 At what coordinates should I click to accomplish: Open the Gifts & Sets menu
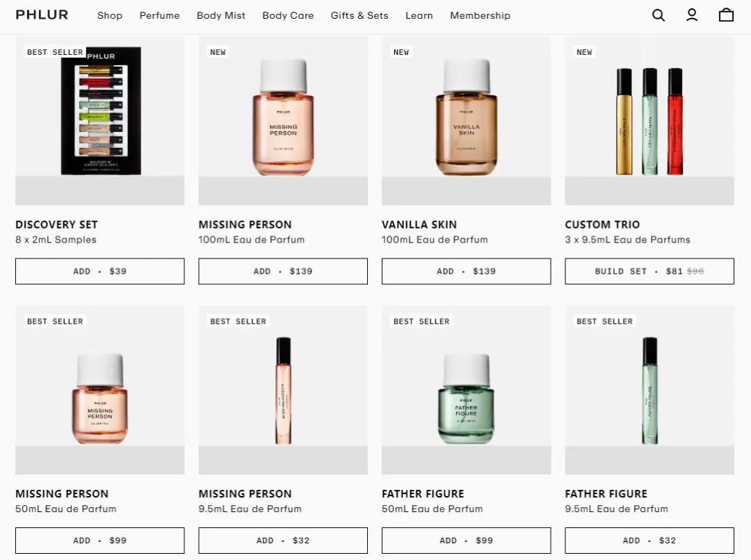tap(360, 15)
